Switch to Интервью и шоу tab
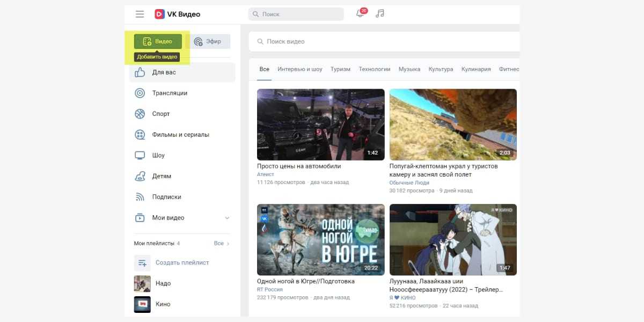 [299, 69]
